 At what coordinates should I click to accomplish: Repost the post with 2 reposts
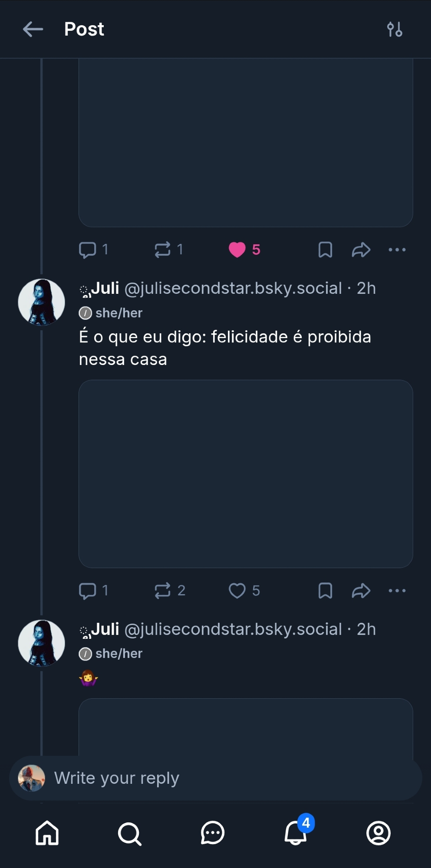(163, 591)
